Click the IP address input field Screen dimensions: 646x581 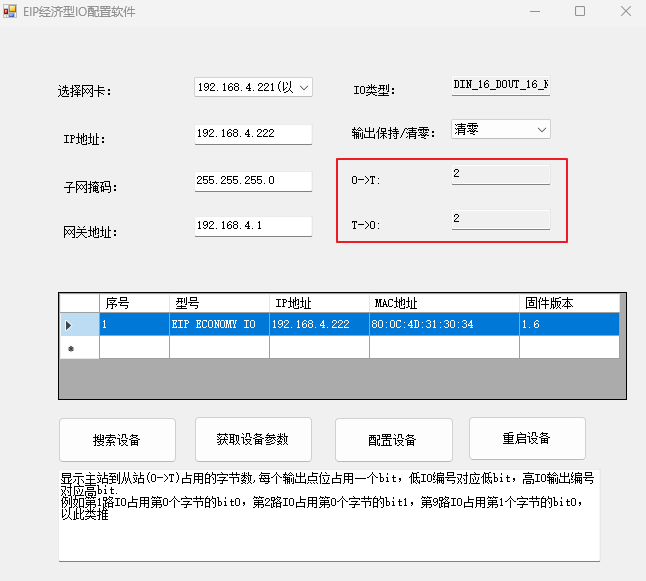point(253,134)
